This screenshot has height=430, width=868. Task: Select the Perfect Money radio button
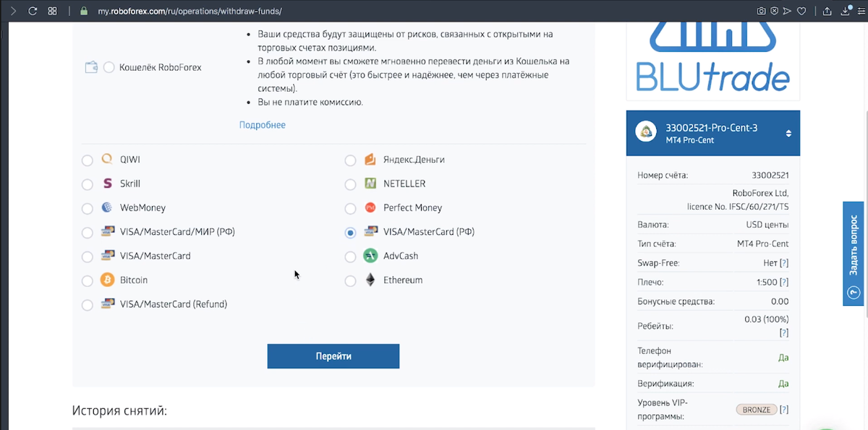click(x=351, y=208)
